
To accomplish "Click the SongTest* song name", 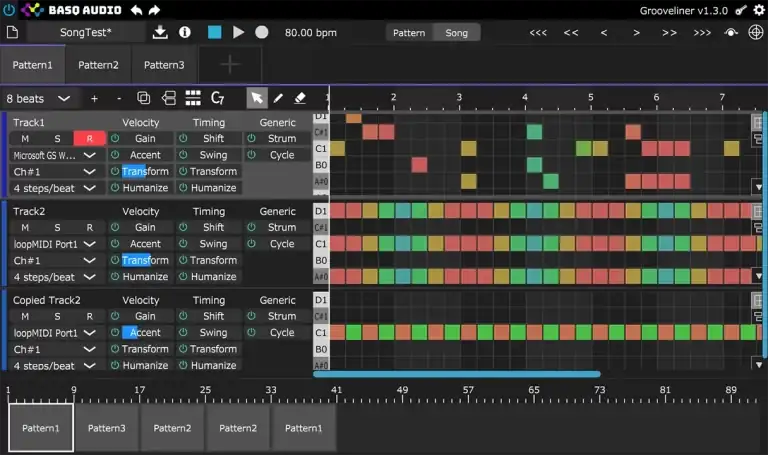I will coord(86,33).
